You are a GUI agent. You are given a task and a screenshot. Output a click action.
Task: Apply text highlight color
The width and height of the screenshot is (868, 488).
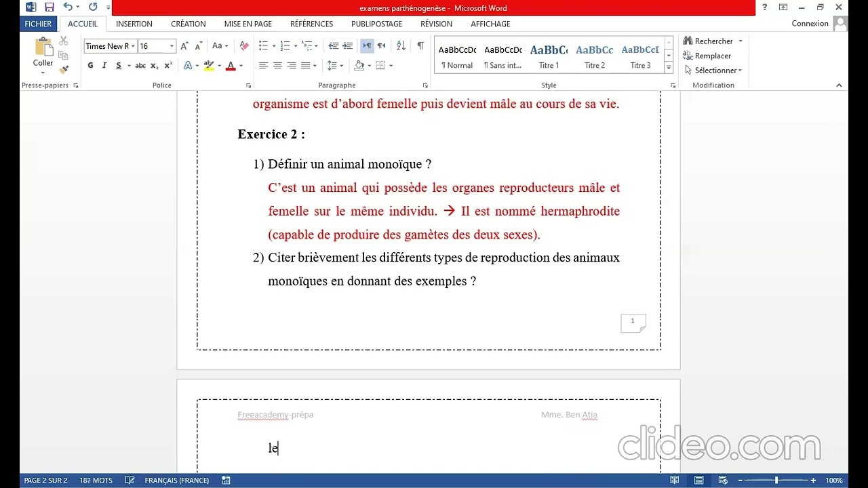(x=209, y=66)
